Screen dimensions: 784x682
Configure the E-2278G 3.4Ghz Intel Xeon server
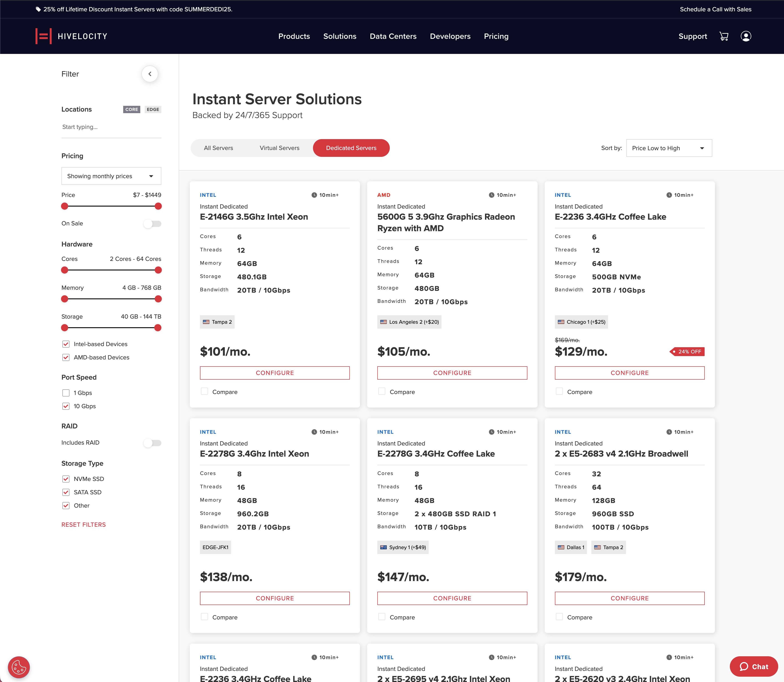click(275, 598)
